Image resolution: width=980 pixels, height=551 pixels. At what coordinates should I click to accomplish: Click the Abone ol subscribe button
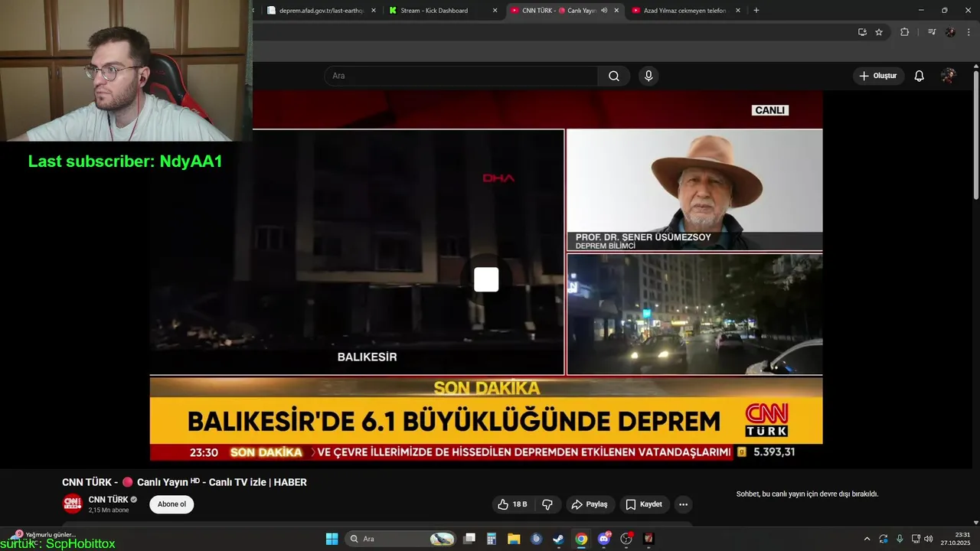coord(171,504)
